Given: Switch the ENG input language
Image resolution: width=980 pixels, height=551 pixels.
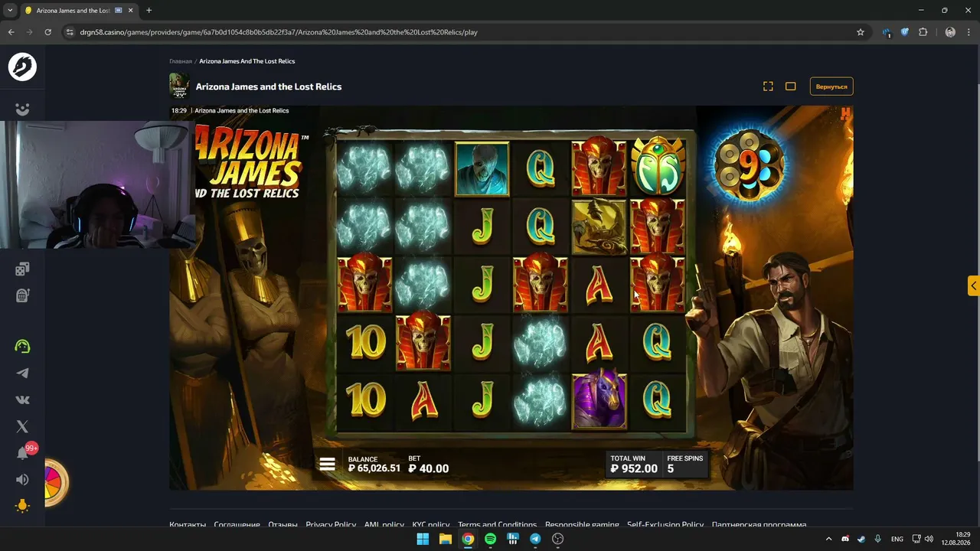Looking at the screenshot, I should [x=897, y=539].
